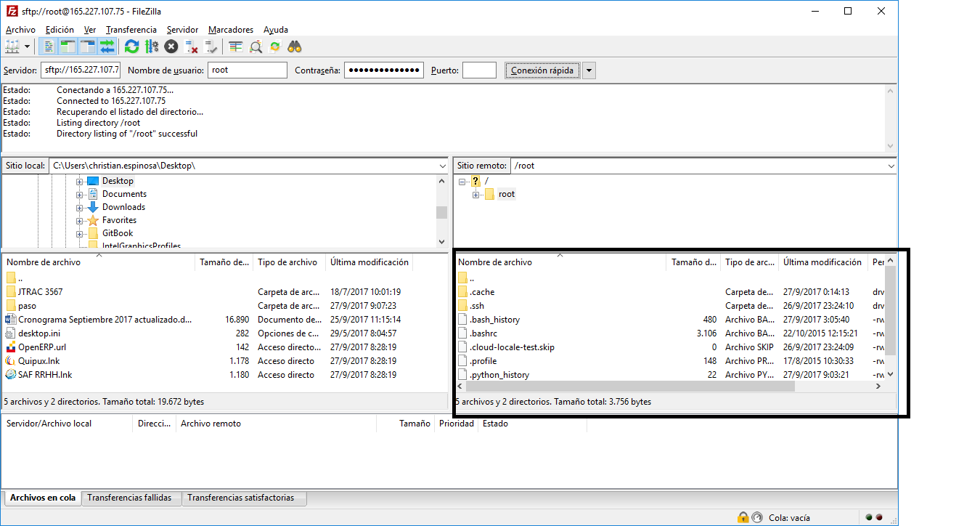The image size is (980, 526).
Task: Click the FileZilla logo in the title bar
Action: 12,11
